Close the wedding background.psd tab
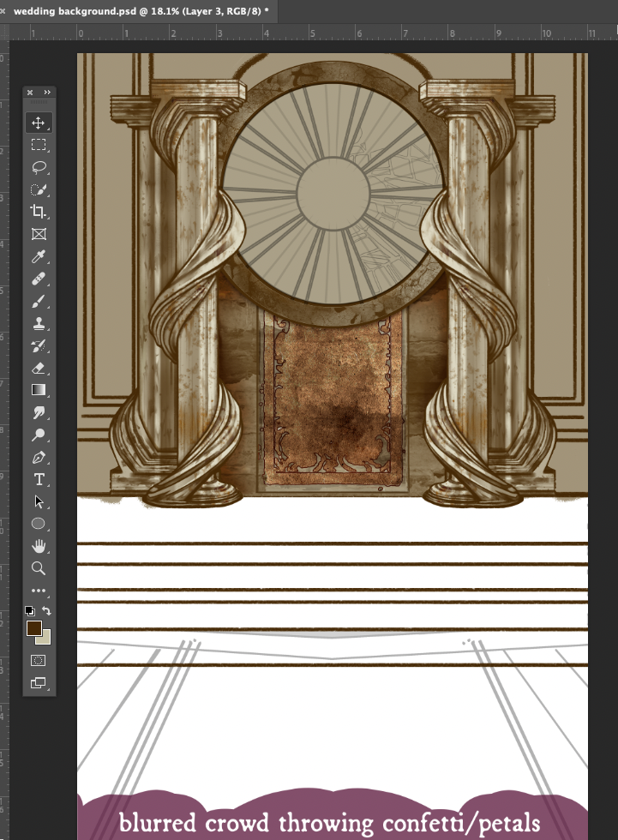Image resolution: width=618 pixels, height=840 pixels. 3,10
